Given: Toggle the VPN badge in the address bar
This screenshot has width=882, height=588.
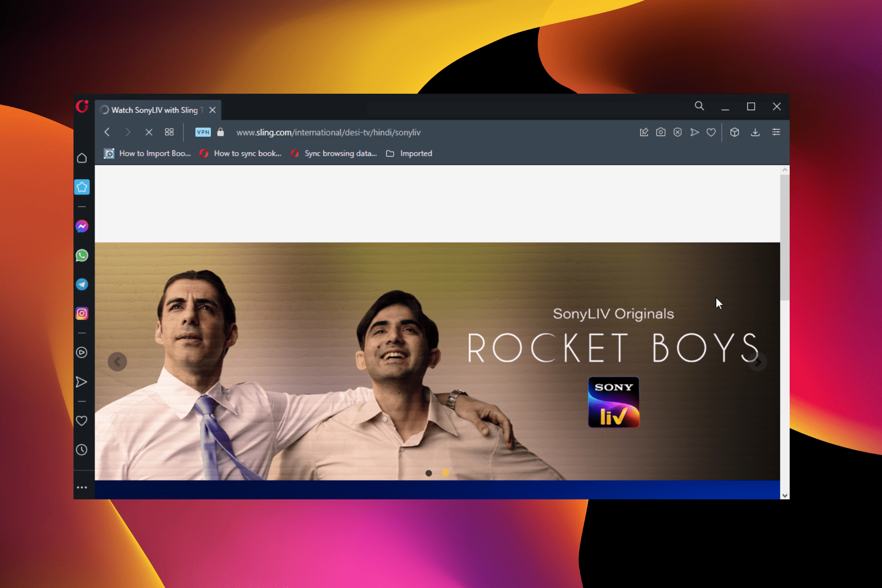Looking at the screenshot, I should 203,132.
